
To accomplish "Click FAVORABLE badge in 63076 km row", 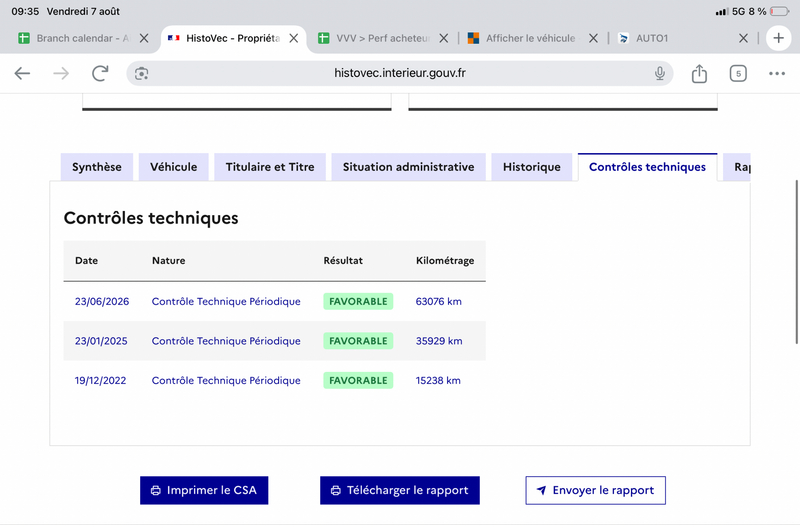I will coord(358,302).
